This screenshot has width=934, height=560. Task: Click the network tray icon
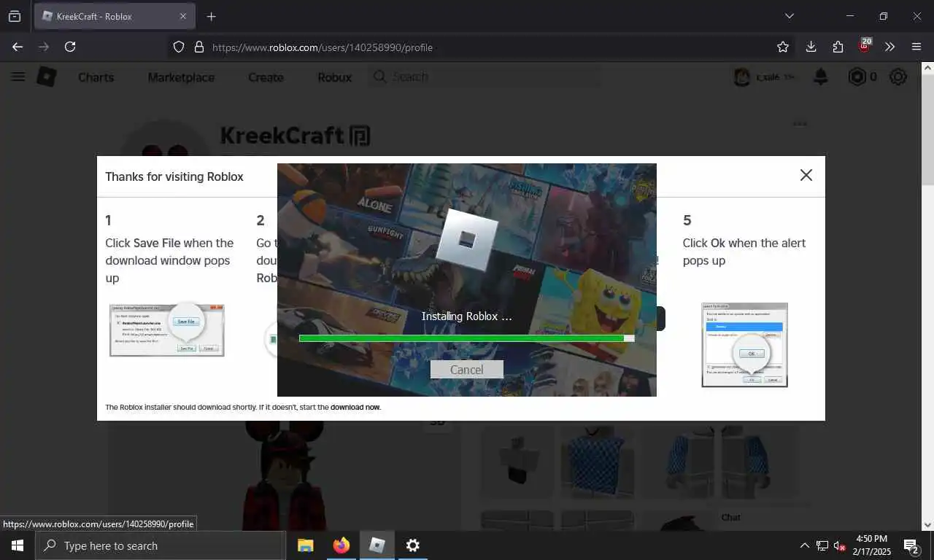822,545
